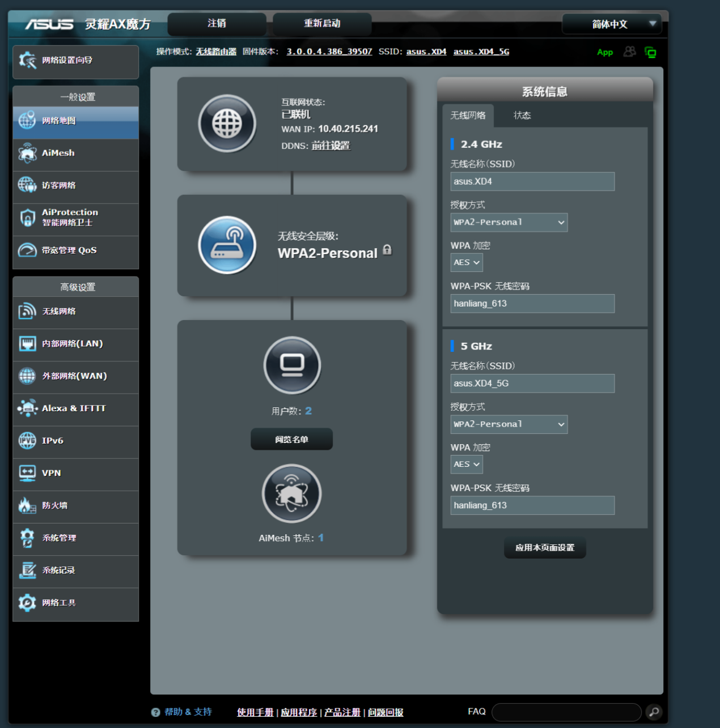Click the asus.XD4_5G SSID link

pos(481,52)
